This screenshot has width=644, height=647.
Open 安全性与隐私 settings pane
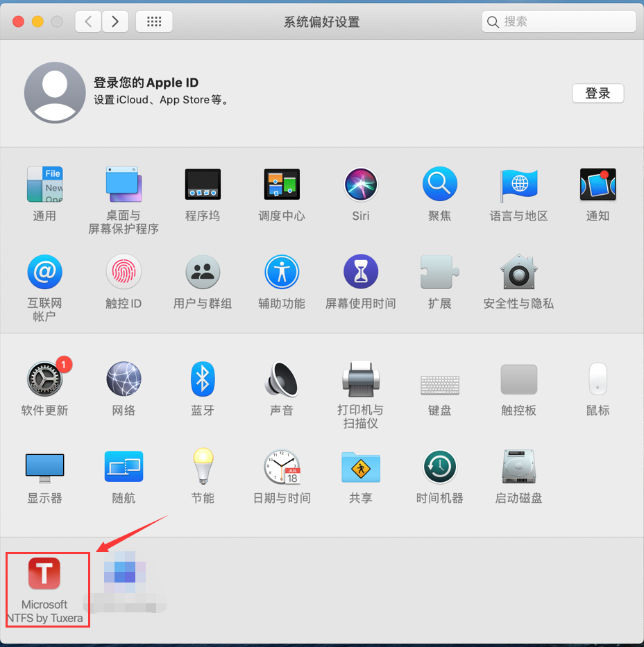[518, 272]
